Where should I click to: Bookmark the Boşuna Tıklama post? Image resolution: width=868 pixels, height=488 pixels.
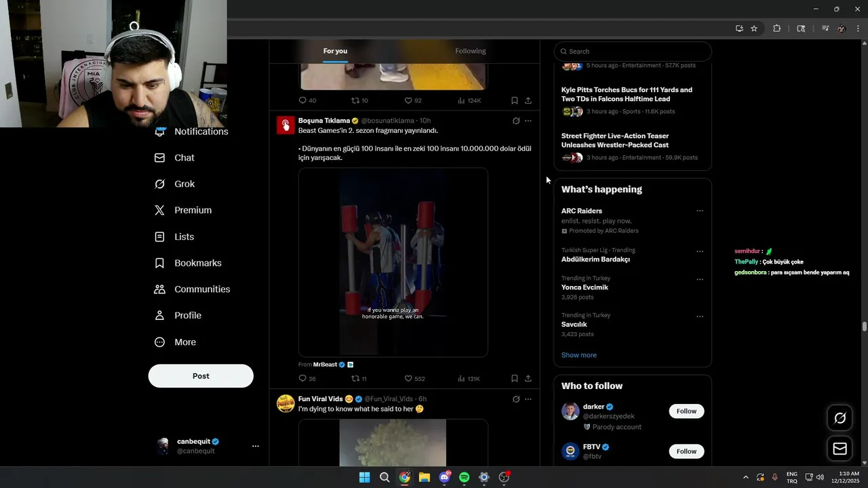coord(514,379)
